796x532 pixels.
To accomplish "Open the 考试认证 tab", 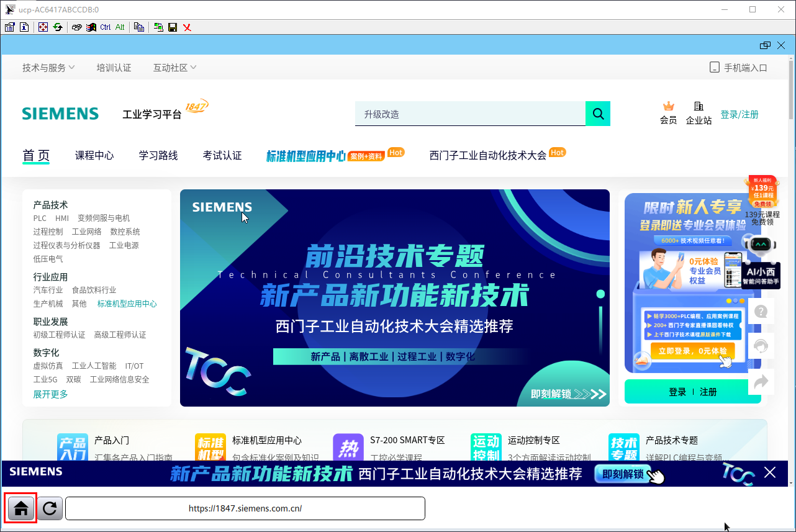I will coord(222,156).
